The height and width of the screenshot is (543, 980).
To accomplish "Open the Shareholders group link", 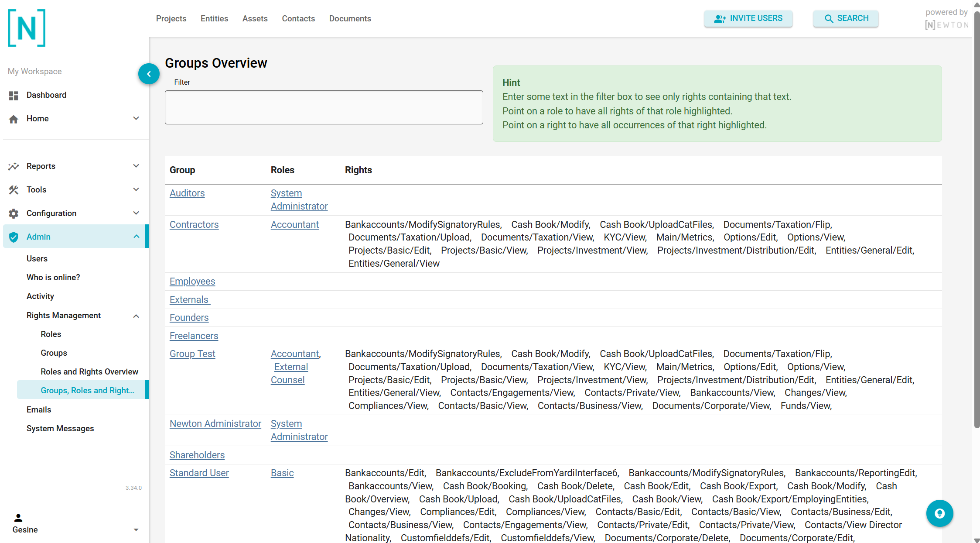I will point(197,455).
